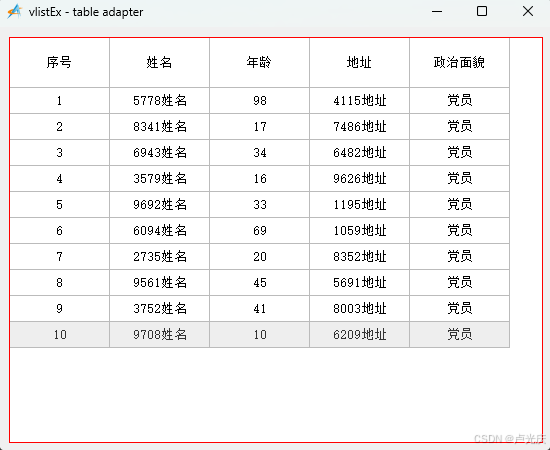Click the 4115地址 cell
Screen dimensions: 550x450
coord(360,101)
